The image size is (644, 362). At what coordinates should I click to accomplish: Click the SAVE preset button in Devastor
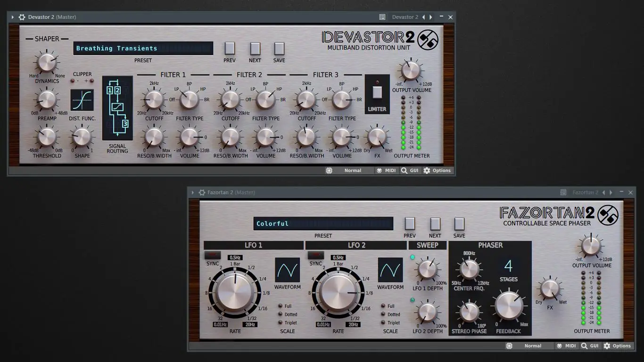point(279,49)
